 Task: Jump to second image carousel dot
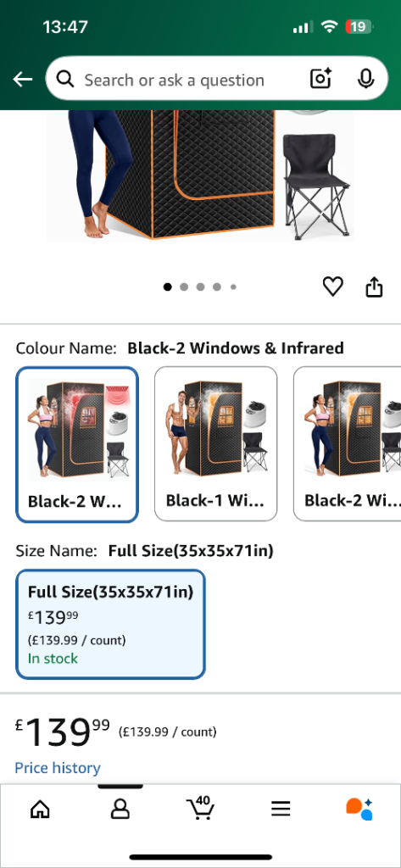(184, 287)
